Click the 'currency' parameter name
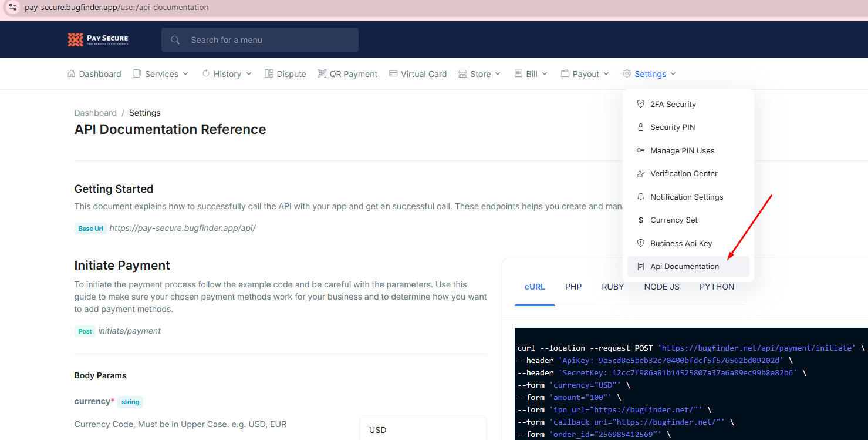 92,401
